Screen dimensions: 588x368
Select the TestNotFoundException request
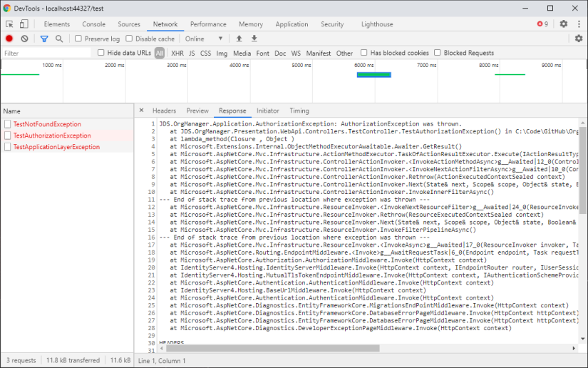click(x=47, y=124)
